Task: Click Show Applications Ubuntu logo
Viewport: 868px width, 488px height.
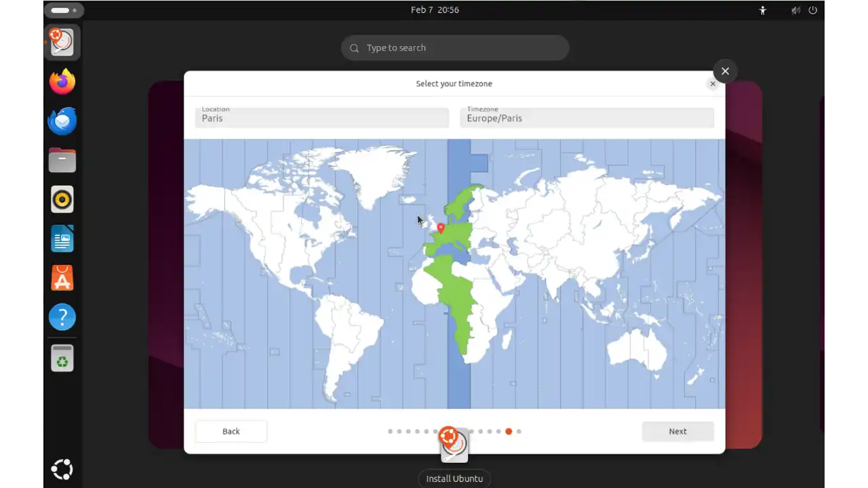Action: [62, 469]
